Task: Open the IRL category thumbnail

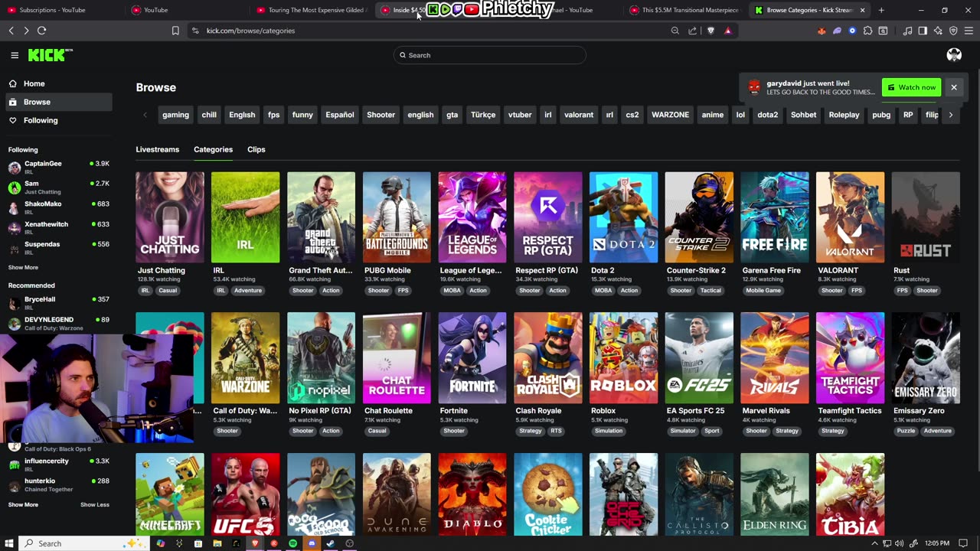Action: click(x=245, y=217)
